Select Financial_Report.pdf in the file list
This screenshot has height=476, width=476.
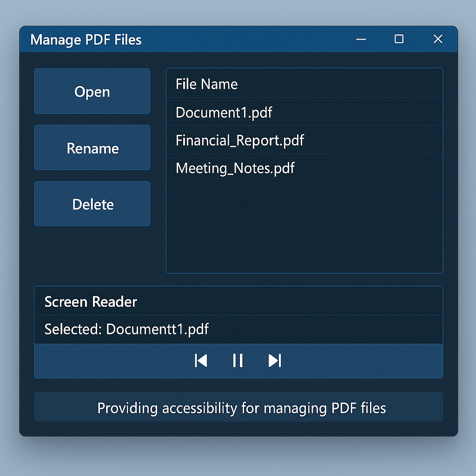(240, 140)
